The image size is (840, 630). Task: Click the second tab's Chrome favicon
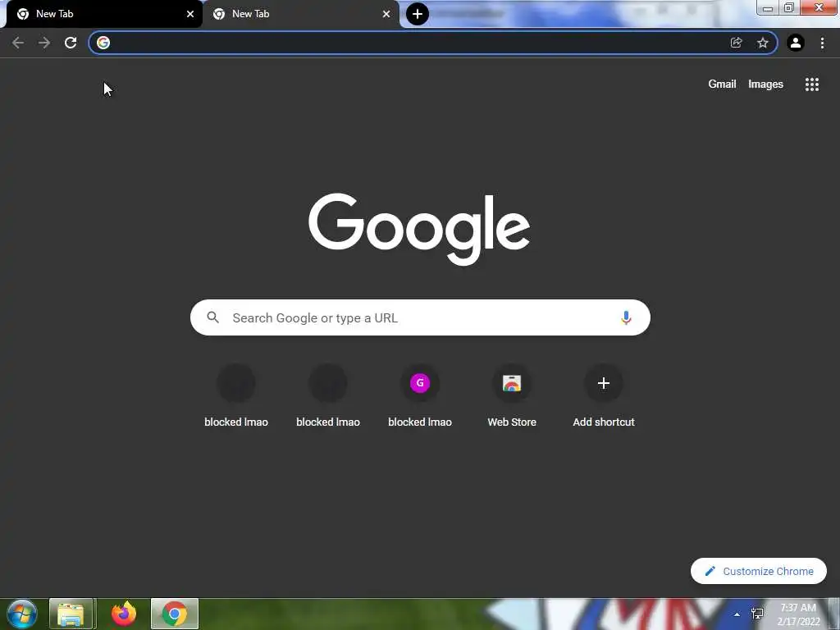(218, 14)
